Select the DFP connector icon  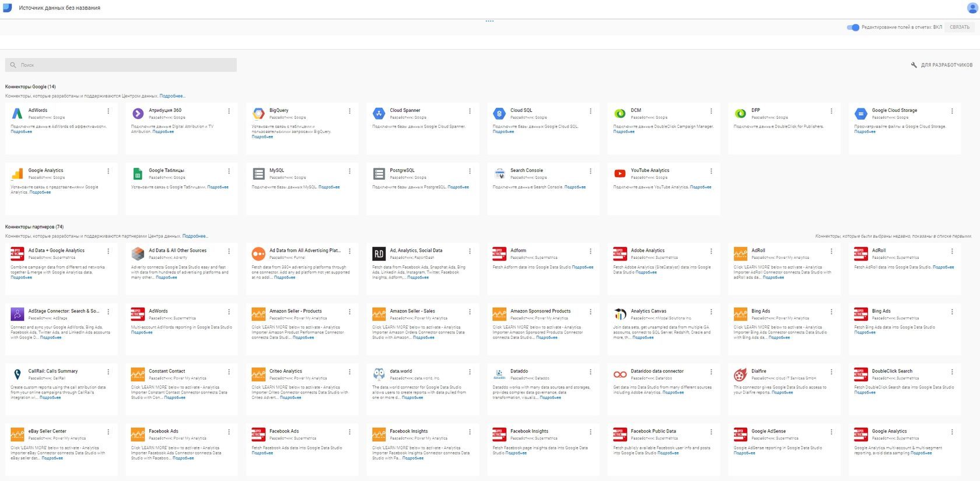(x=740, y=114)
